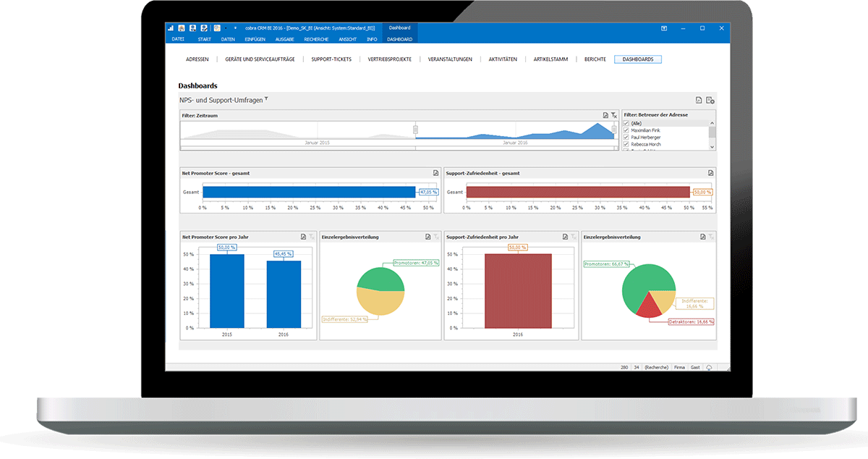Switch to the RECHERCHE ribbon tab
Screen dimensions: 868x459
coord(316,38)
